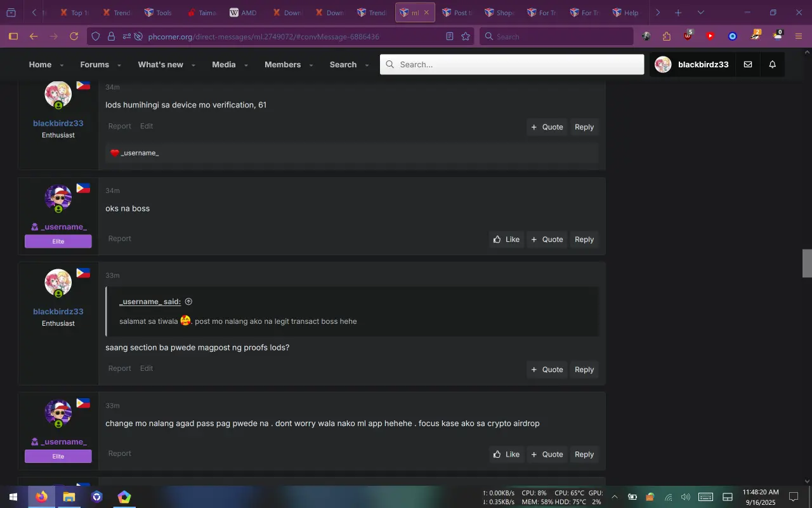Open a new browser tab
This screenshot has height=508, width=812.
pos(678,13)
